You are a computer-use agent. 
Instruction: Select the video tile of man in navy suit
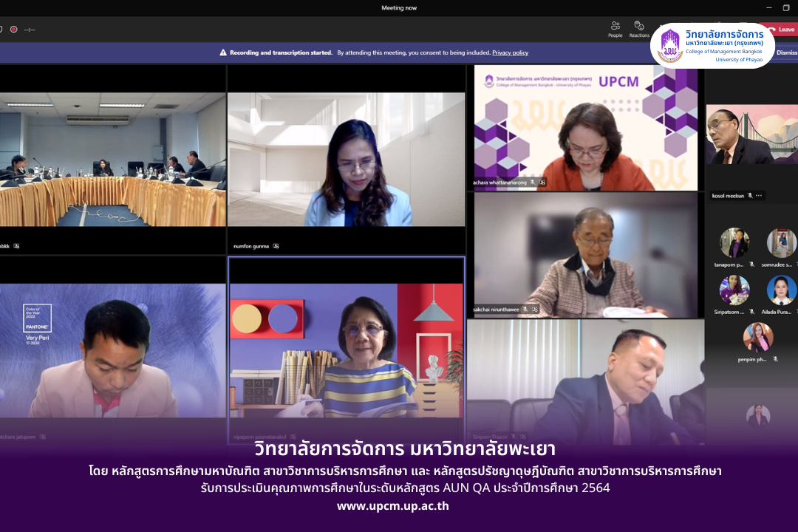coord(586,382)
